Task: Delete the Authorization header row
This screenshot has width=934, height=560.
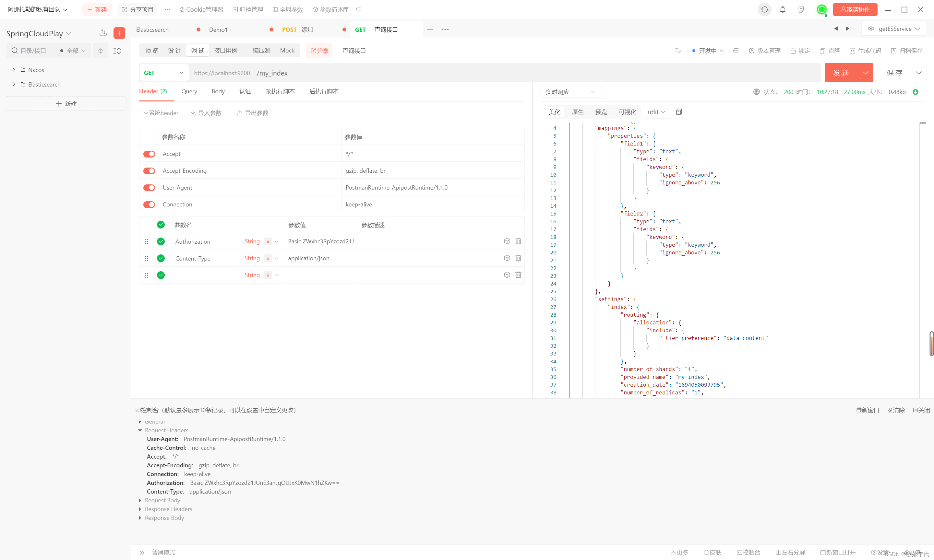Action: coord(518,241)
